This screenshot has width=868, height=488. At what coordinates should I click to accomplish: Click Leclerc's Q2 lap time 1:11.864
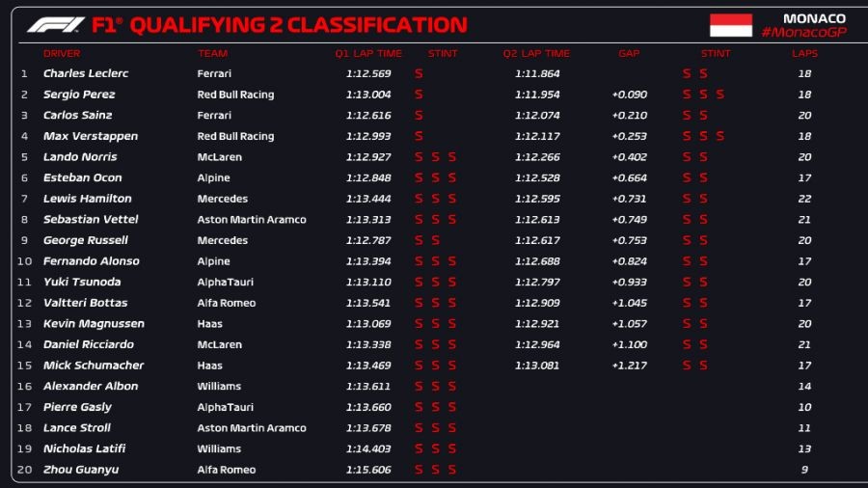[x=537, y=73]
